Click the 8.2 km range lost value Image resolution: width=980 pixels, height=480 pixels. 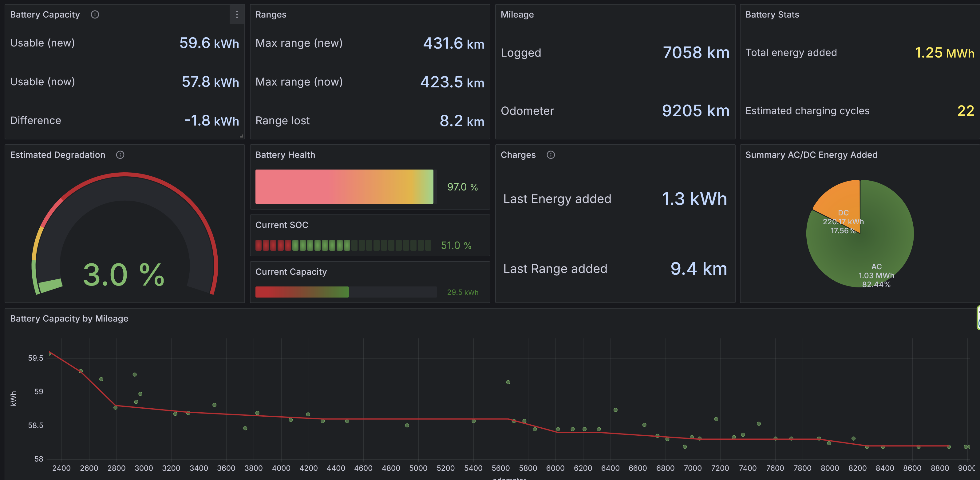(462, 121)
